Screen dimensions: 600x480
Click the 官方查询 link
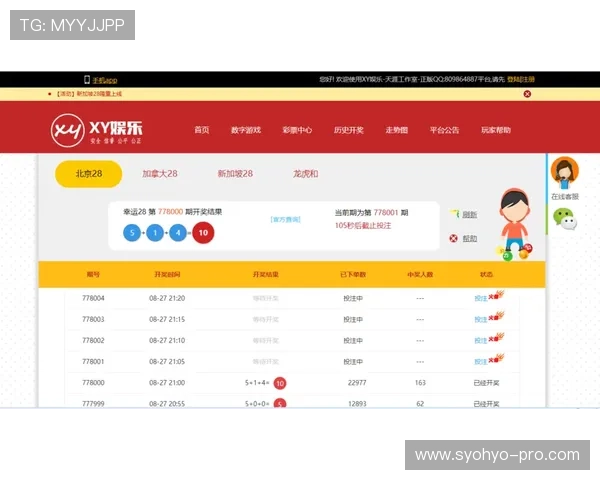[x=285, y=219]
